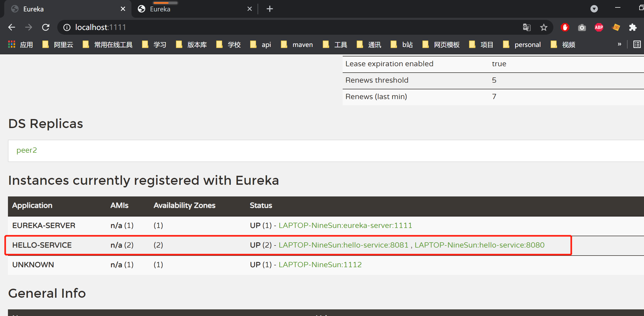Image resolution: width=644 pixels, height=316 pixels.
Task: Open the Apps grid shortcut 应用
Action: click(x=21, y=45)
